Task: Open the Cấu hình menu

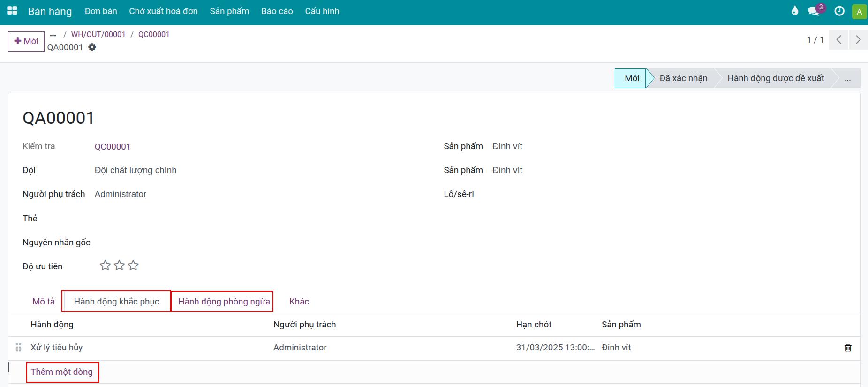Action: [x=322, y=11]
